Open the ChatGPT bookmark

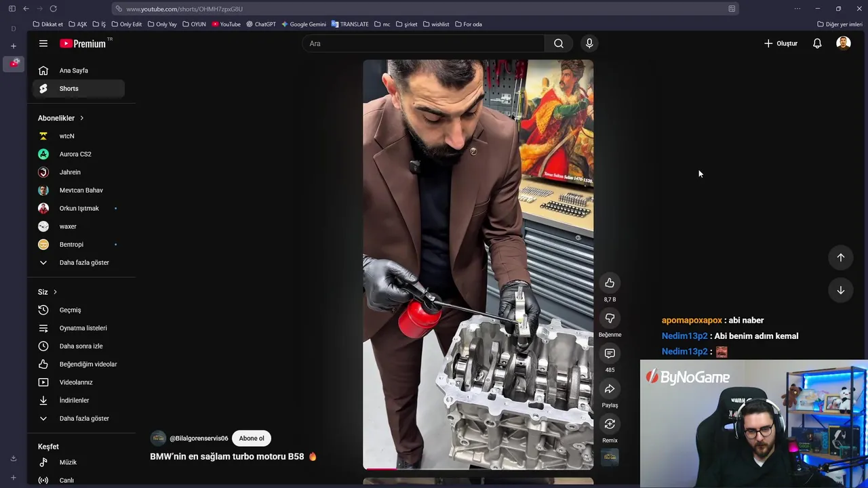pos(261,24)
